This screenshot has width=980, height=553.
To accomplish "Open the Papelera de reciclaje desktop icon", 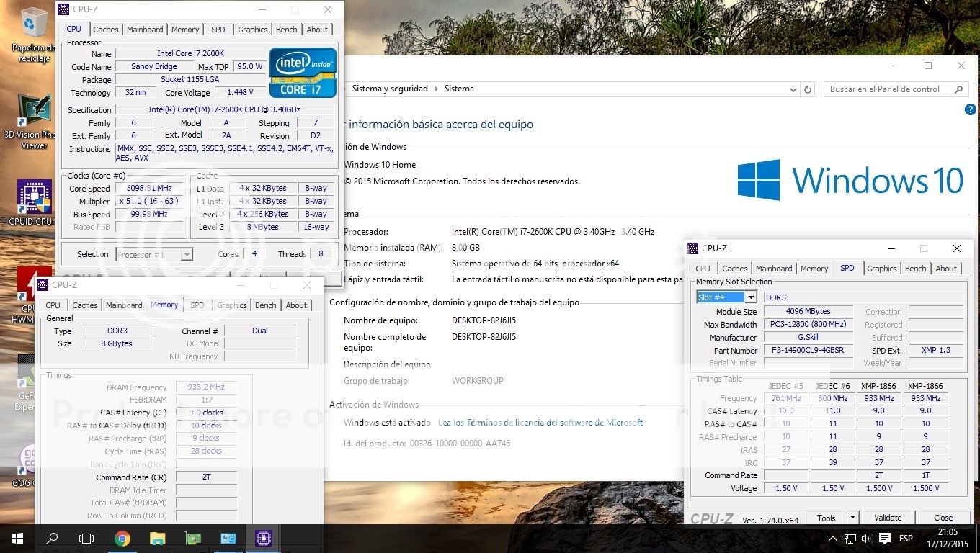I will coord(32,33).
